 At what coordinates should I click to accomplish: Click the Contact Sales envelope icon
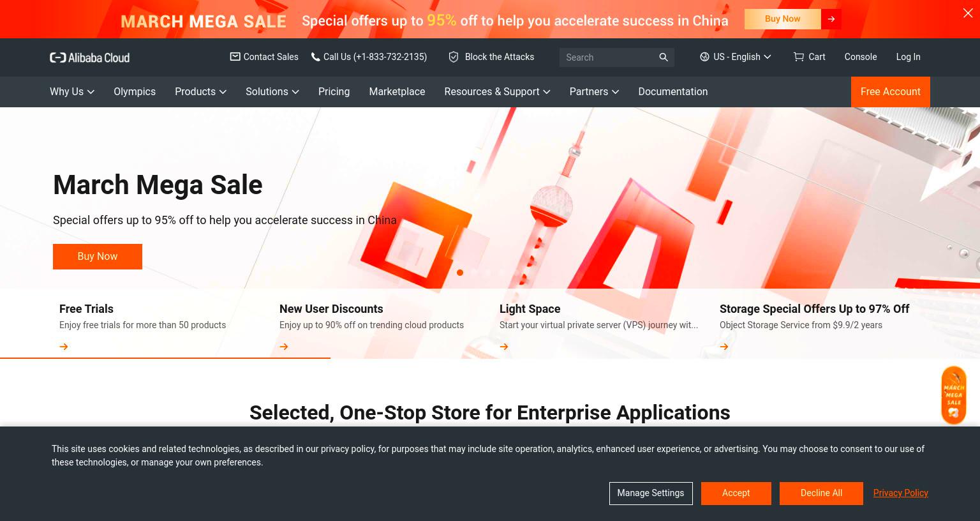click(235, 57)
